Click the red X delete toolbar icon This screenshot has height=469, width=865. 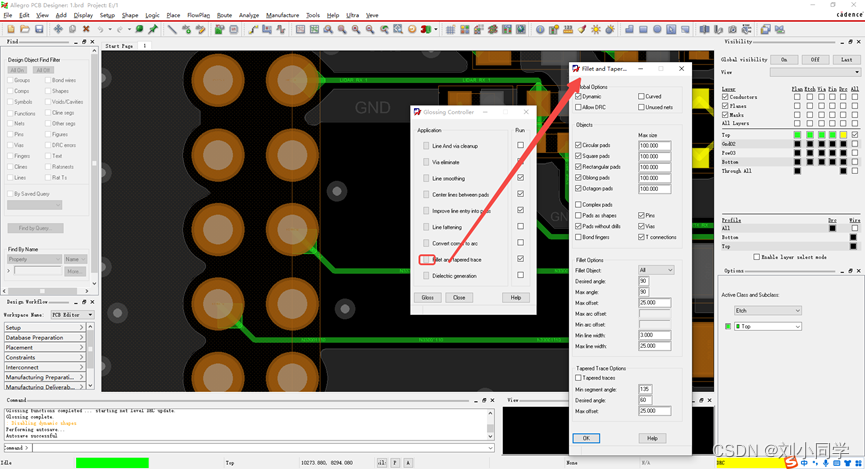click(x=87, y=29)
